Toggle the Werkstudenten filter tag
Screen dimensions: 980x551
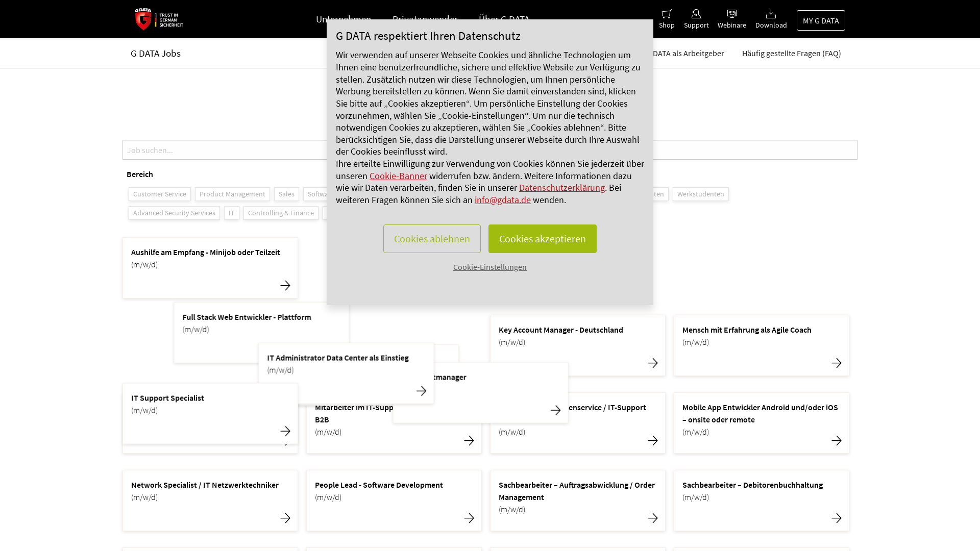[700, 194]
